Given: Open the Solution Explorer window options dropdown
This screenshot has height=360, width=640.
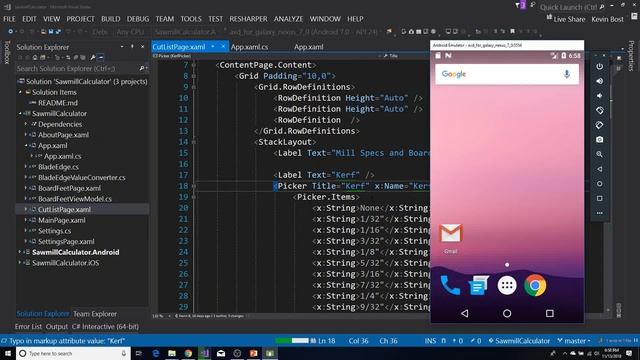Looking at the screenshot, I should (x=122, y=47).
